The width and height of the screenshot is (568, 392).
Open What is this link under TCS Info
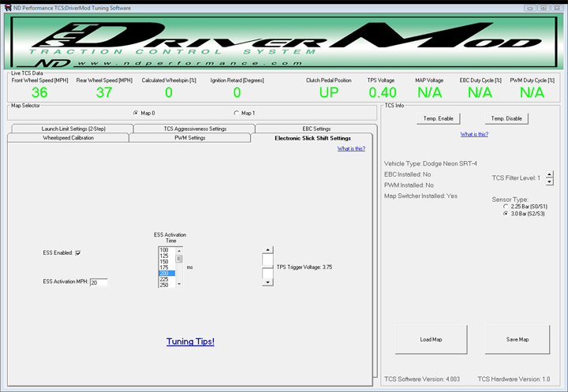pos(474,134)
